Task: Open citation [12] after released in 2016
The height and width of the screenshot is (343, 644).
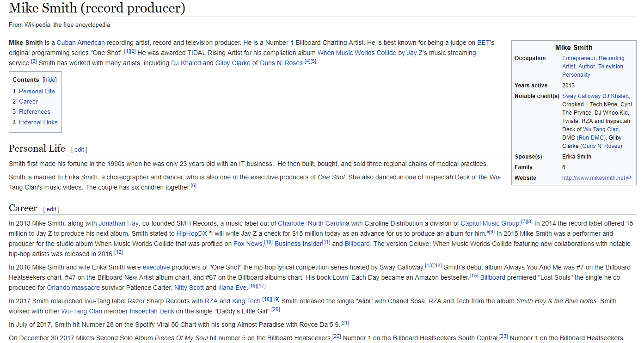Action: (x=118, y=252)
